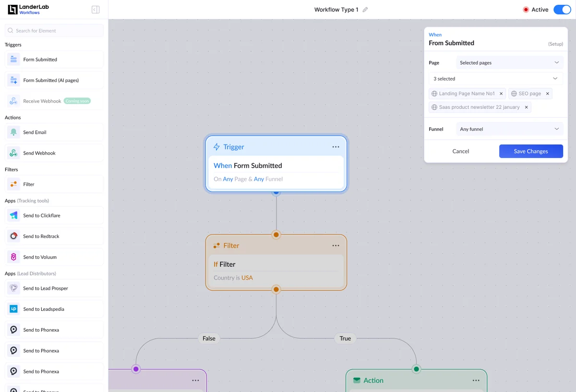
Task: Open Filter node three-dot menu
Action: pyautogui.click(x=336, y=246)
